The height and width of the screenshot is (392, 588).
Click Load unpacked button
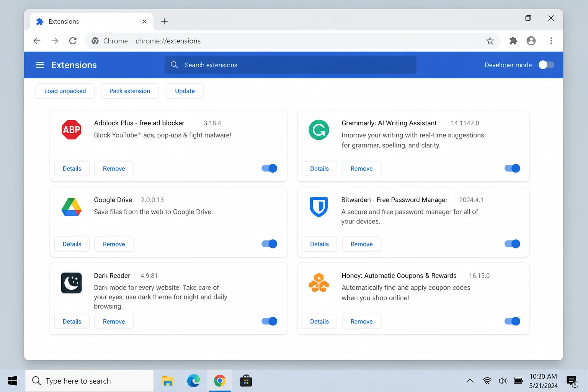65,91
